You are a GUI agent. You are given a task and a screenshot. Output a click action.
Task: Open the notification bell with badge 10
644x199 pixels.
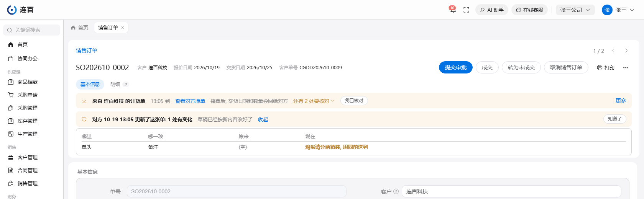[453, 10]
